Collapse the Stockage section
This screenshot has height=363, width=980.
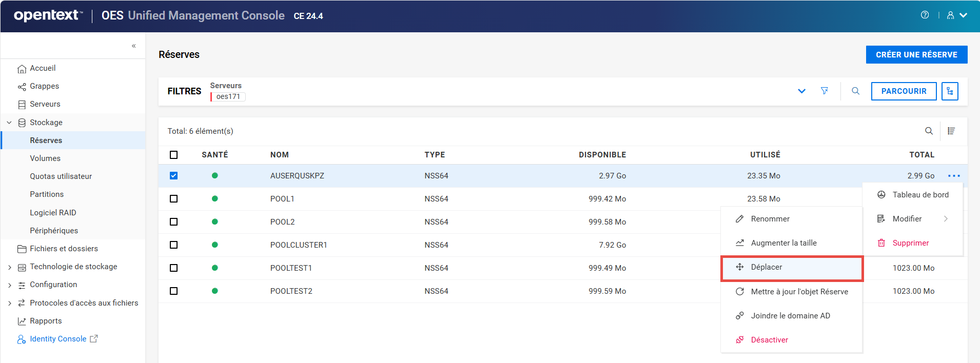(9, 123)
